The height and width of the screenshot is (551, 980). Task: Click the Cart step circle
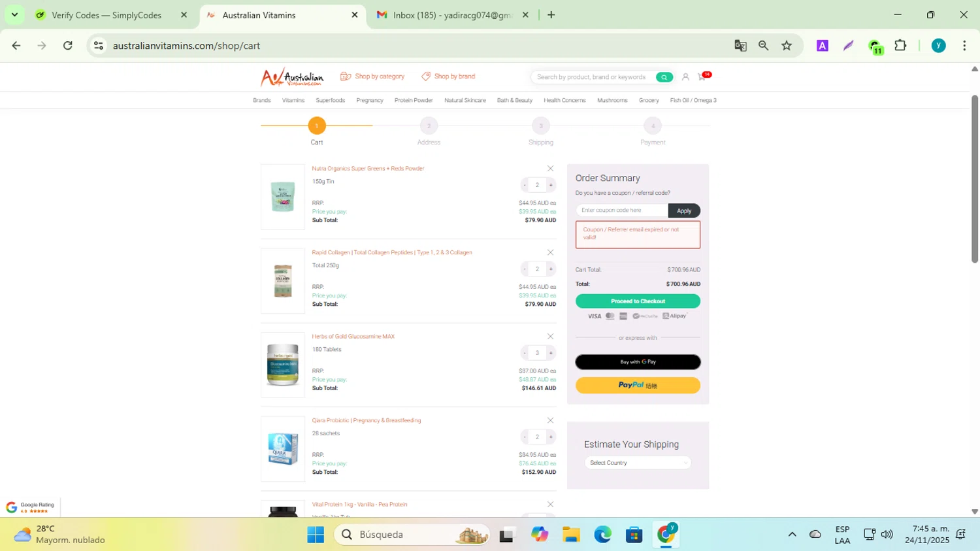click(317, 125)
